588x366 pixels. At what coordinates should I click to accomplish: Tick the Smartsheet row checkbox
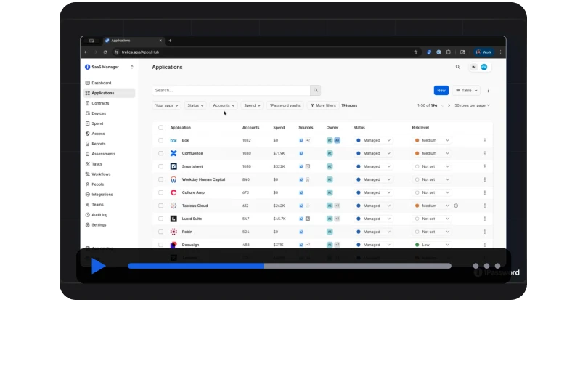[x=161, y=166]
